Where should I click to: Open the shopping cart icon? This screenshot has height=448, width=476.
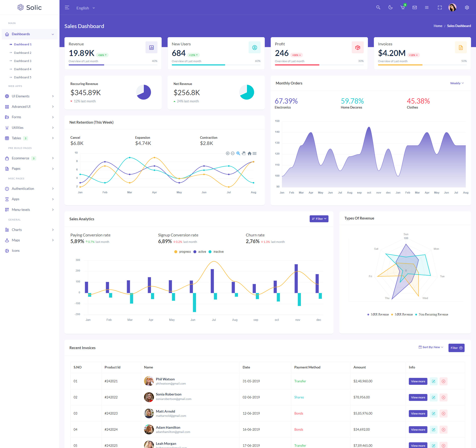click(x=402, y=8)
